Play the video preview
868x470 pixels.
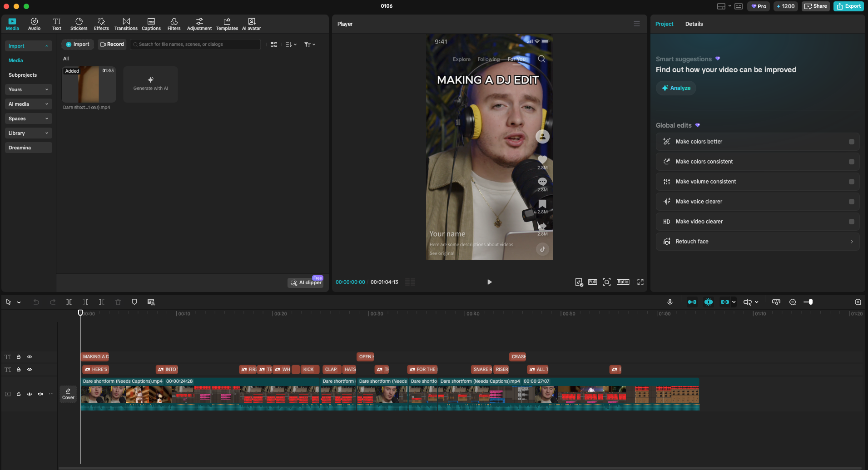489,282
